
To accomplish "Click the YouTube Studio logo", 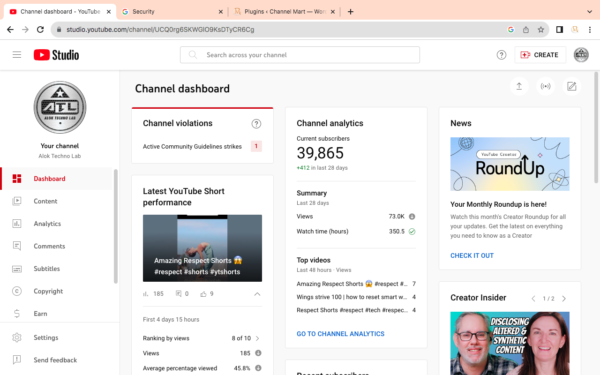I will click(56, 55).
